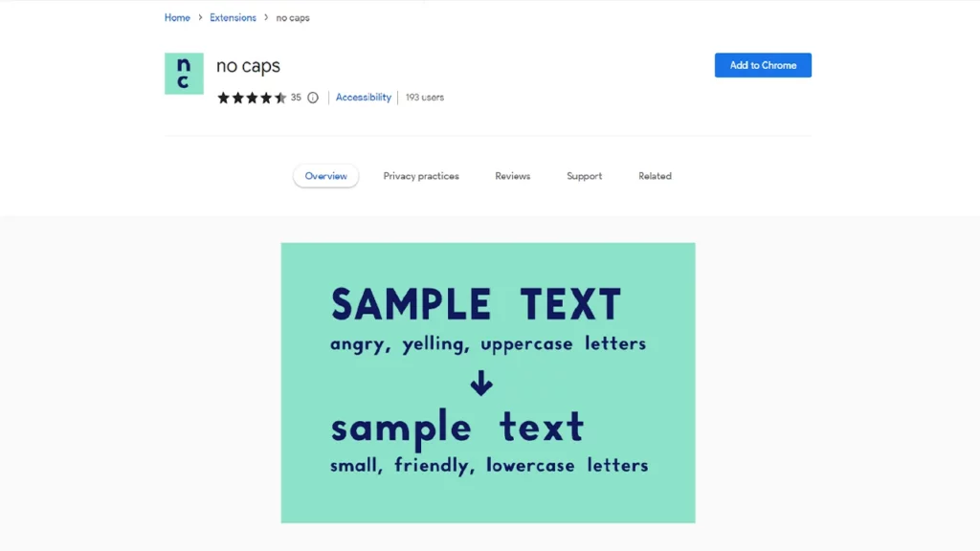Go to the Home breadcrumb link

pyautogui.click(x=177, y=18)
